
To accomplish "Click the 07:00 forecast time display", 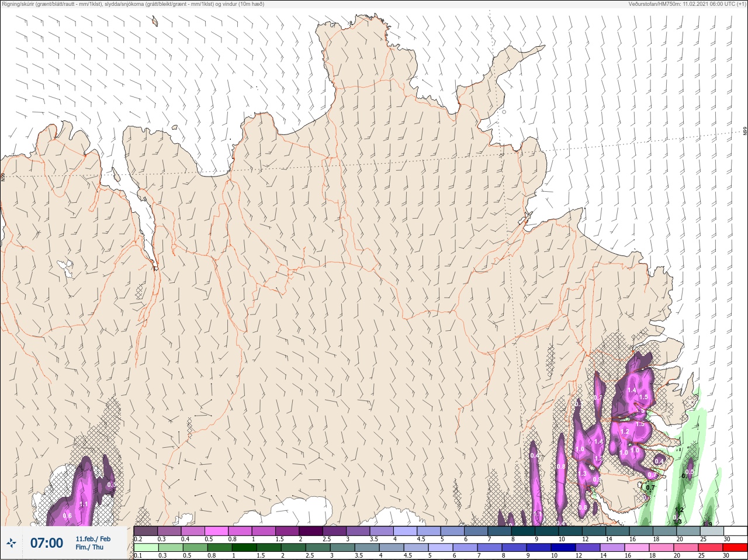I will coord(47,543).
